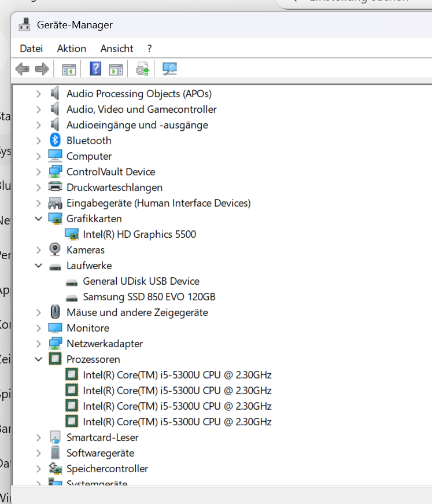The height and width of the screenshot is (504, 432).
Task: Click the Grafikkarten display adapter icon
Action: tap(56, 219)
